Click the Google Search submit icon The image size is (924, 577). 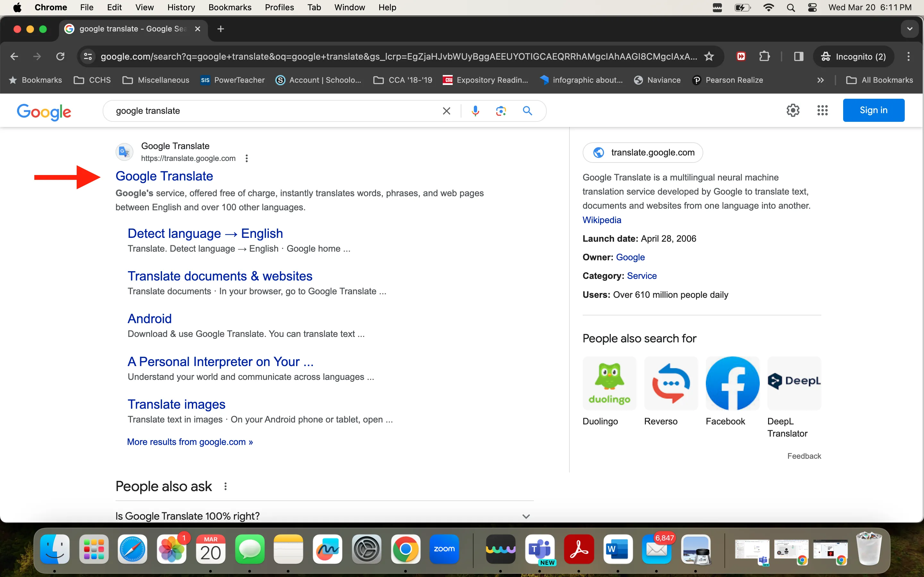click(x=527, y=111)
